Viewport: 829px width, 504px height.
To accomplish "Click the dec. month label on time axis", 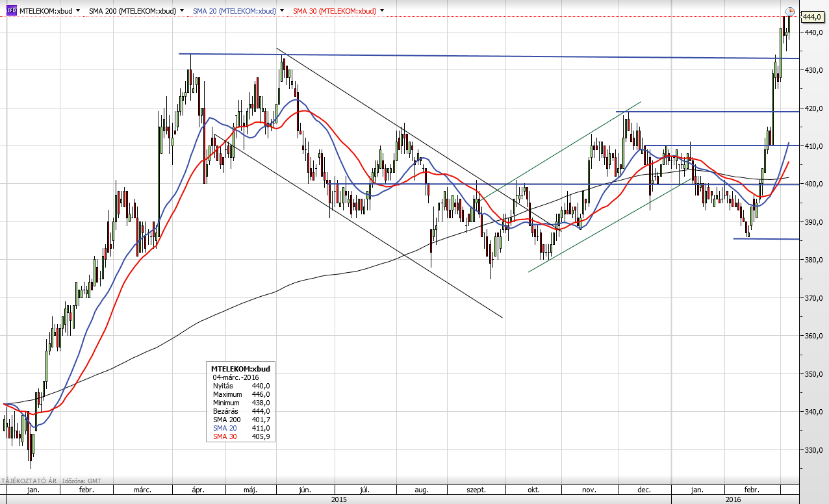I will (645, 490).
